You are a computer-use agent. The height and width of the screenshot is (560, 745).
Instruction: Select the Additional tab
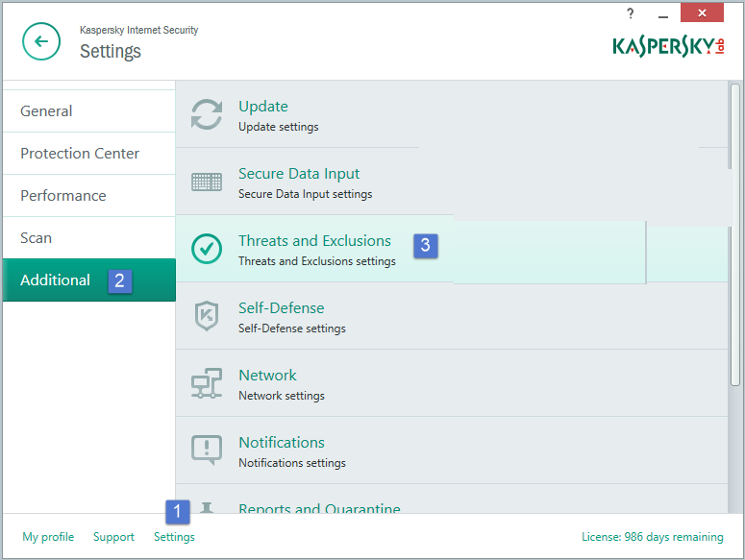tap(88, 280)
